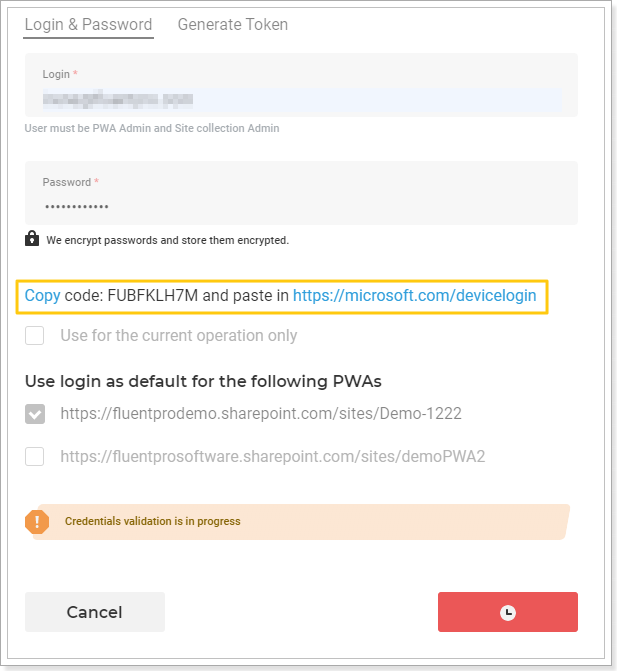
Task: Open the microsoft.com/devicelogin link
Action: [x=414, y=296]
